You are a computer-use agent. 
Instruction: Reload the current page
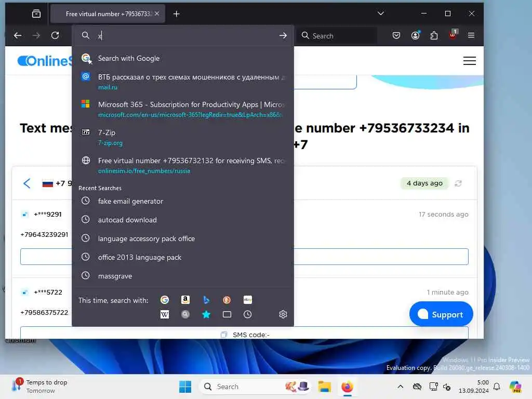click(x=55, y=35)
